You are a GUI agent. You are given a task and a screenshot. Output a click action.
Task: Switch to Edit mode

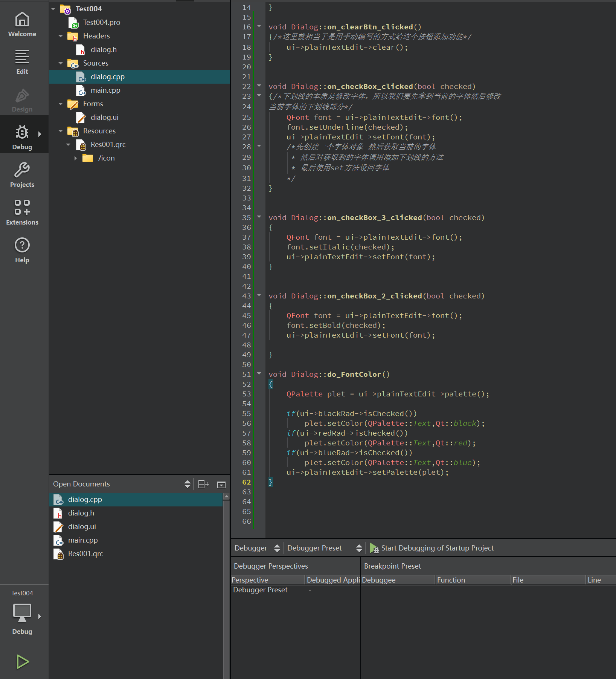click(22, 62)
